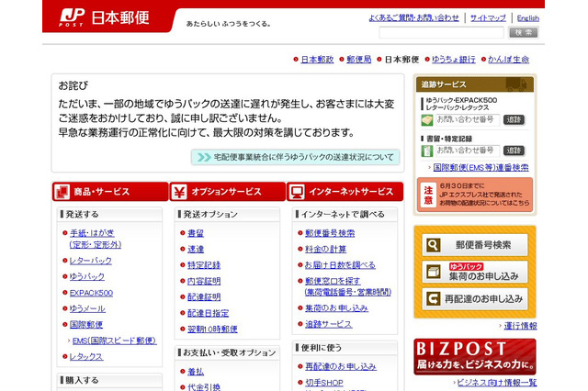This screenshot has height=391, width=588.
Task: Click the JP POST 日本郵便 logo
Action: tap(104, 17)
